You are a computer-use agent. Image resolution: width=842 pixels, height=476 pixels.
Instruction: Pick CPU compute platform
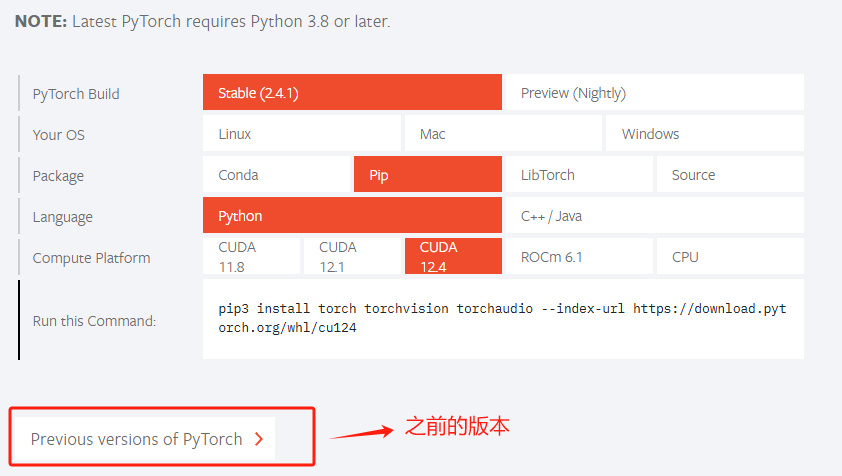tap(730, 256)
